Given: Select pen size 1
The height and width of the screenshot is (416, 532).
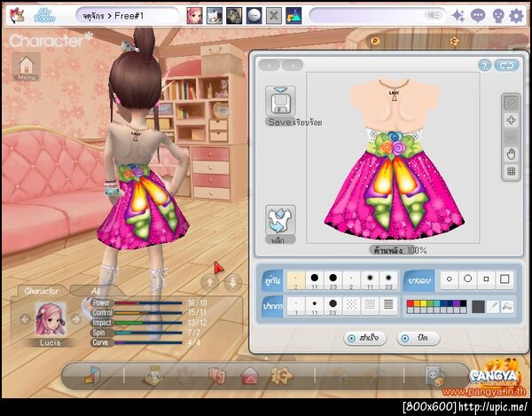Looking at the screenshot, I should tap(295, 306).
